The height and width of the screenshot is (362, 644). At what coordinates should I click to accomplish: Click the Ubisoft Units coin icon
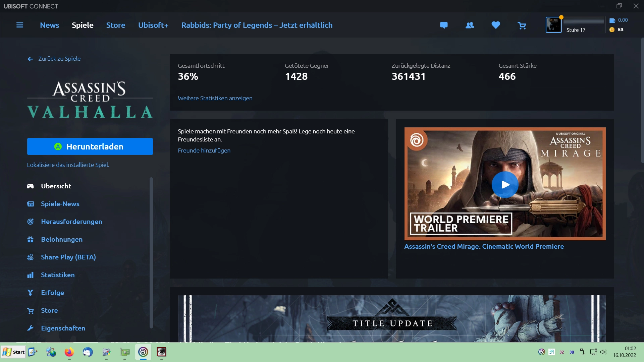pos(612,29)
